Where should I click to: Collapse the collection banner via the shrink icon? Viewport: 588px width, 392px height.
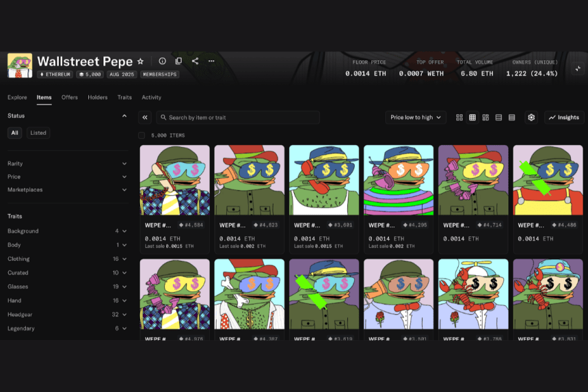point(578,68)
